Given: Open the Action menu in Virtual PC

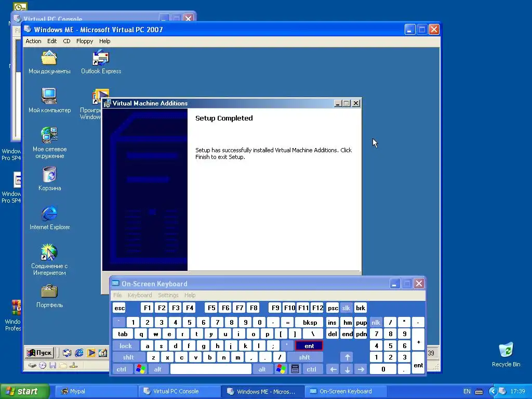Looking at the screenshot, I should 33,41.
